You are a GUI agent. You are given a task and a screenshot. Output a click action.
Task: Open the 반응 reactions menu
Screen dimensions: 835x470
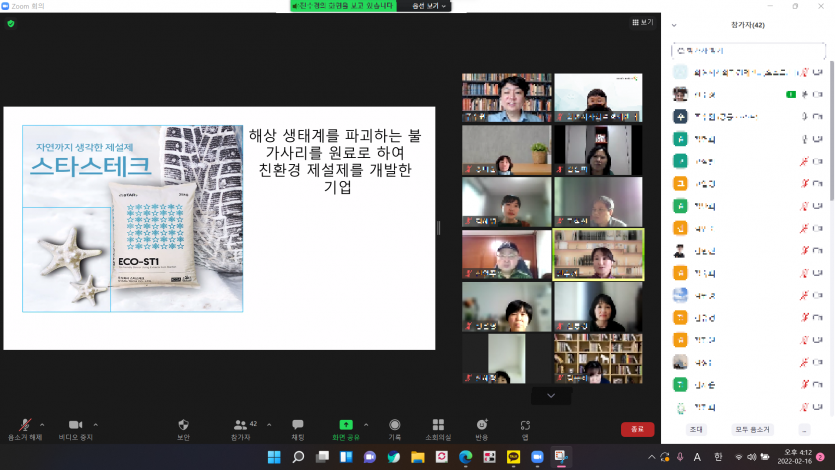(x=482, y=430)
